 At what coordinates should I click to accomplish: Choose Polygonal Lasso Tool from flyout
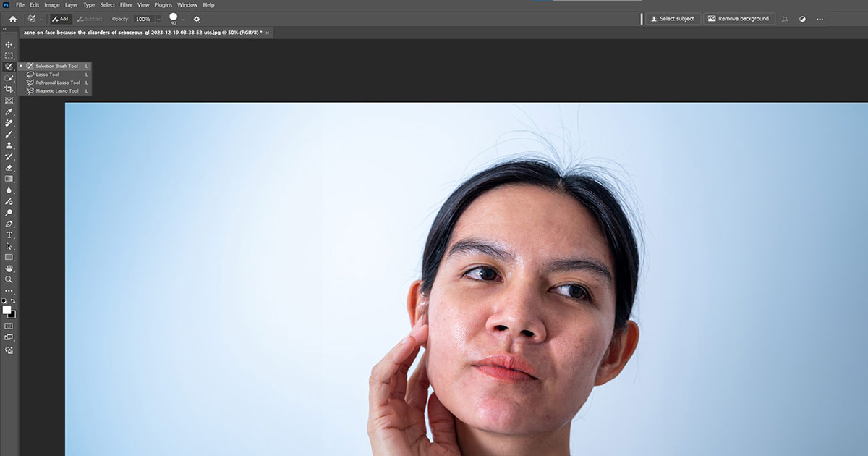(57, 83)
